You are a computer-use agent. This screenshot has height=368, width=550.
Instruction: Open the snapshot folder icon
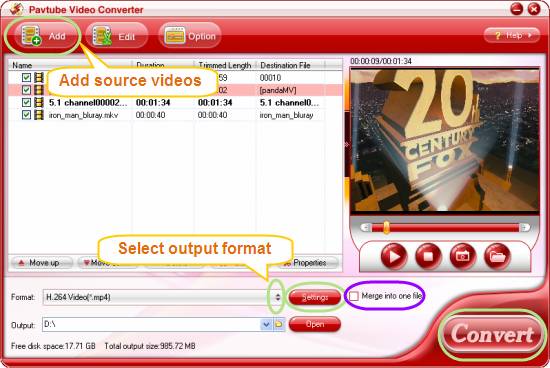(x=497, y=256)
